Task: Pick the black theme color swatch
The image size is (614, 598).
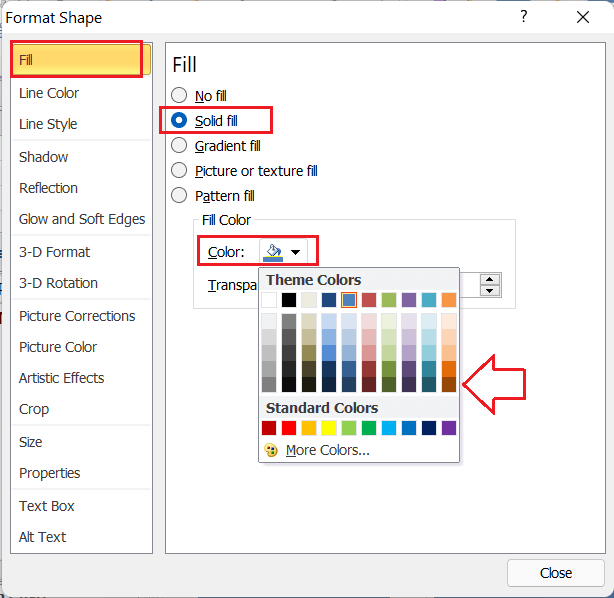Action: tap(289, 300)
